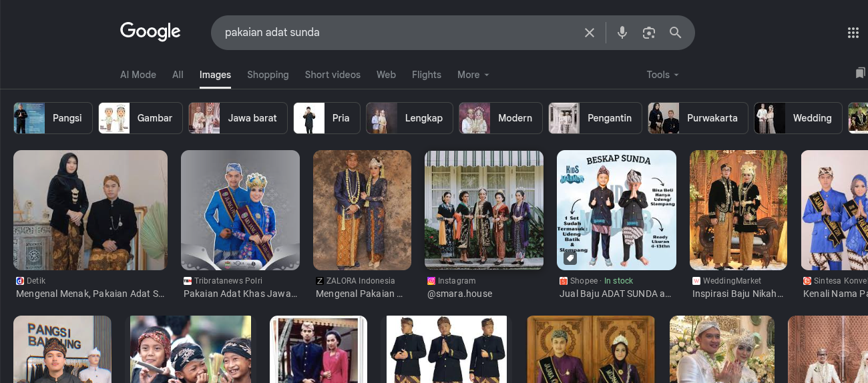Click the ZALORA Indonesia favicon
The width and height of the screenshot is (868, 383).
pos(320,281)
